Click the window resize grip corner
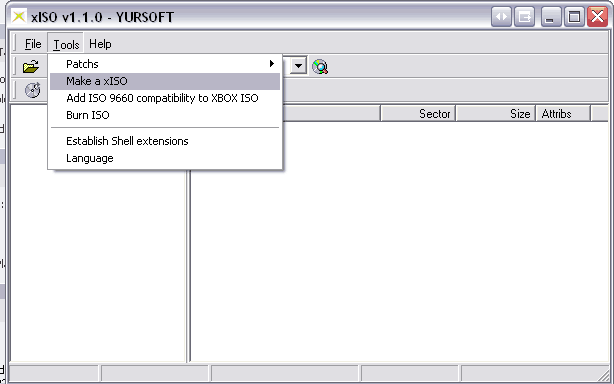The image size is (614, 384). (x=604, y=375)
